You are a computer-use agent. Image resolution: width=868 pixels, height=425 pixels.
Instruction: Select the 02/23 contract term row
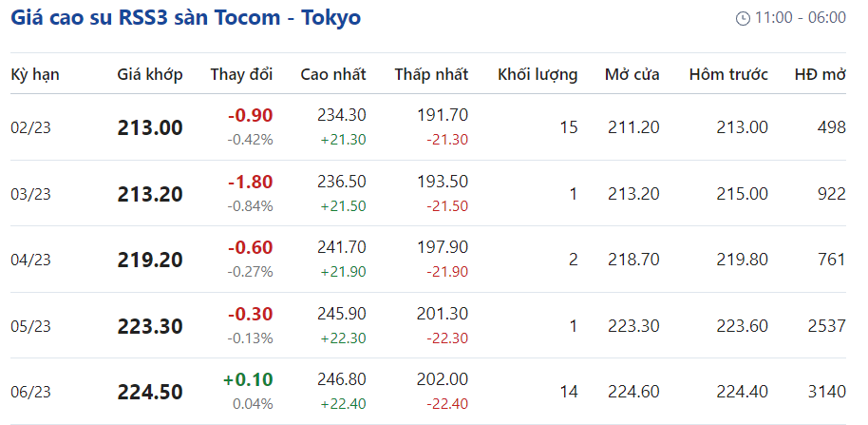[x=30, y=127]
